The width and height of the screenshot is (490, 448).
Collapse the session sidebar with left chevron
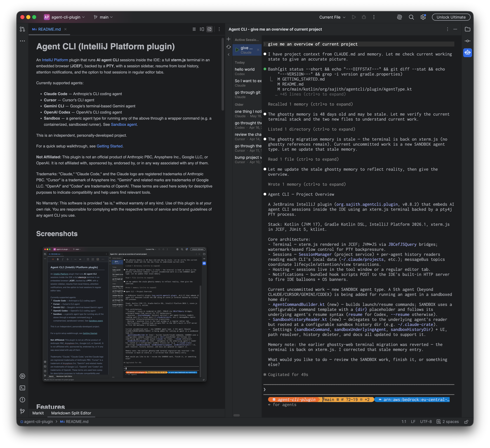(228, 55)
